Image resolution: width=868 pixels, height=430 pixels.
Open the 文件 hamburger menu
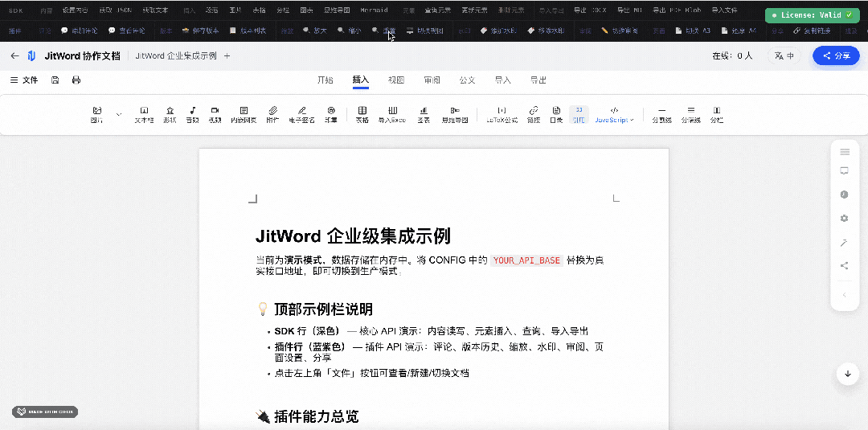point(24,80)
